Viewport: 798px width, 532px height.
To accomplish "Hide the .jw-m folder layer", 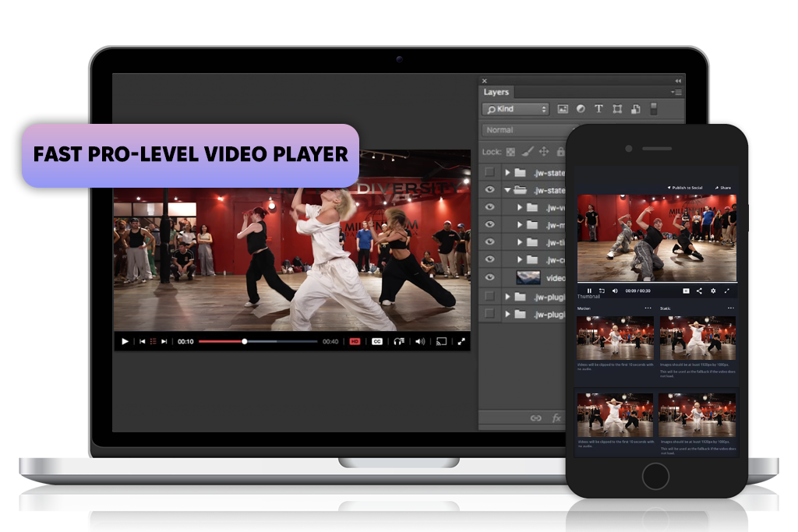I will tap(489, 224).
